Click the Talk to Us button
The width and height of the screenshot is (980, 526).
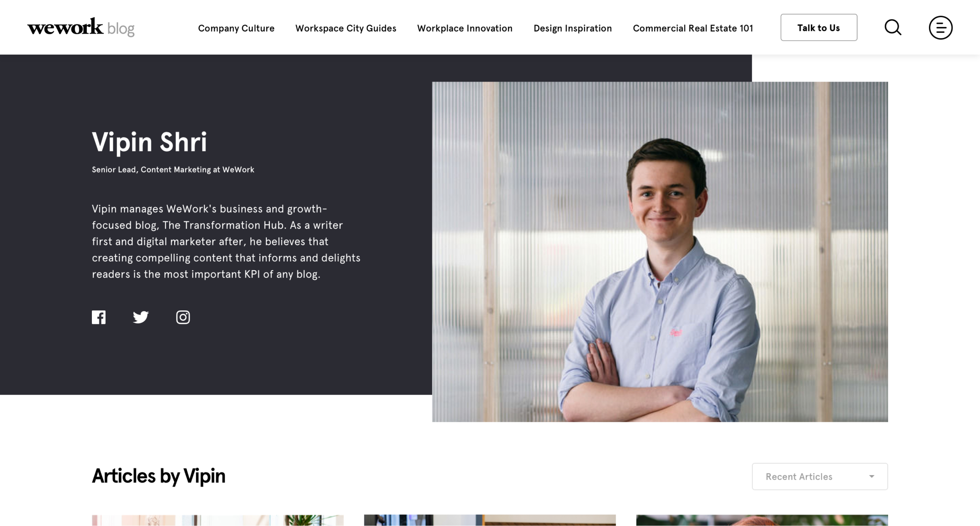[819, 28]
